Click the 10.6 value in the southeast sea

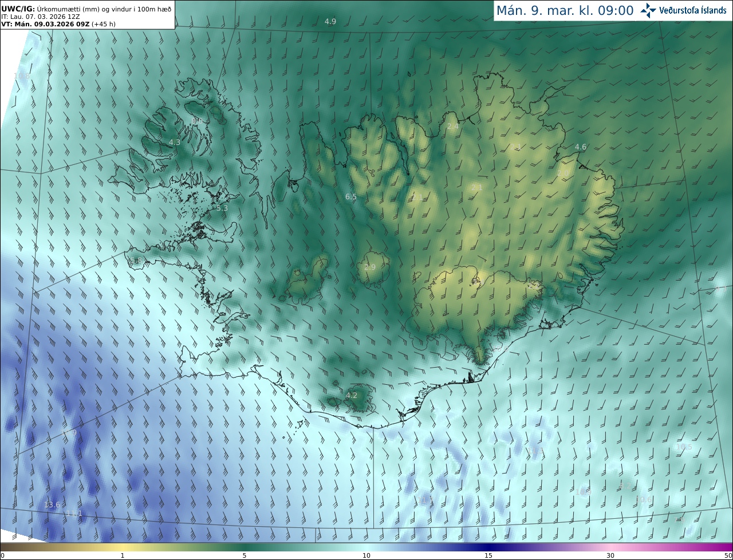[x=644, y=500]
